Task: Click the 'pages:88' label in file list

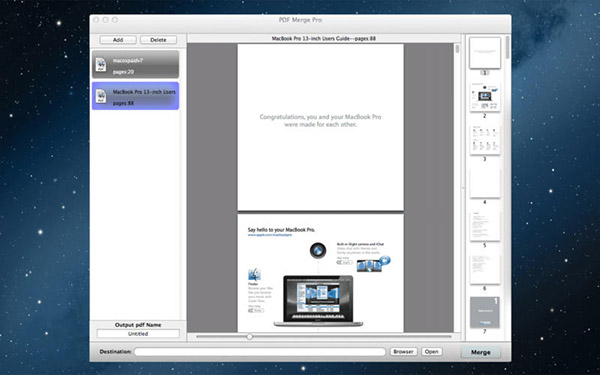Action: coord(123,103)
